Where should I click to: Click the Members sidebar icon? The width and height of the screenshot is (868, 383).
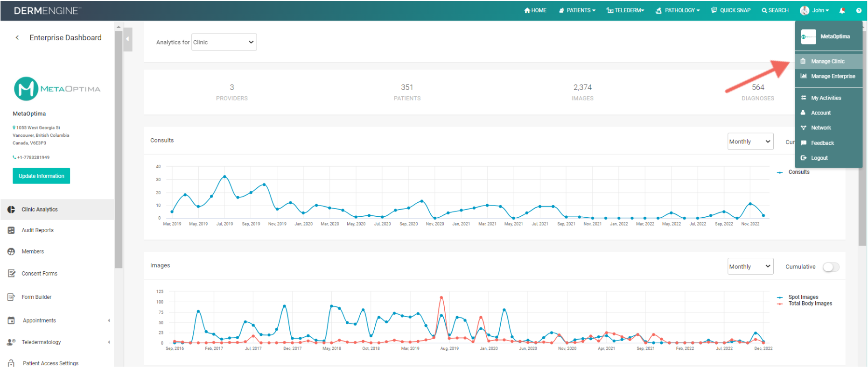[11, 252]
